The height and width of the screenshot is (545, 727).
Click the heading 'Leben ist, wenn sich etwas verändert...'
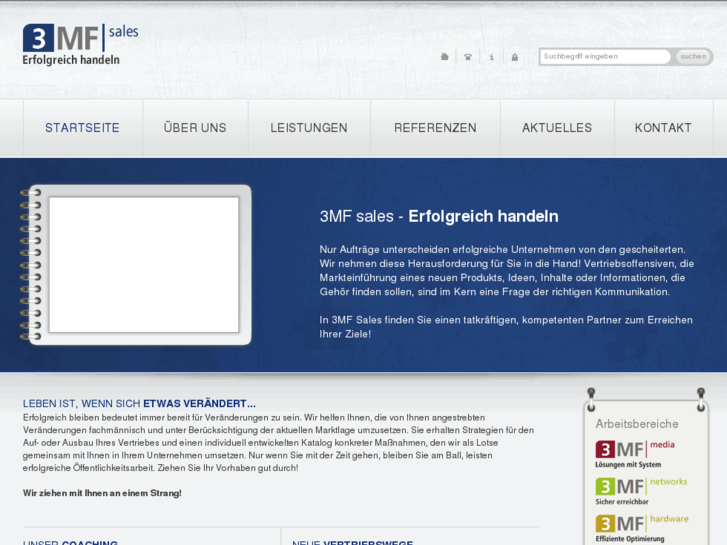139,404
